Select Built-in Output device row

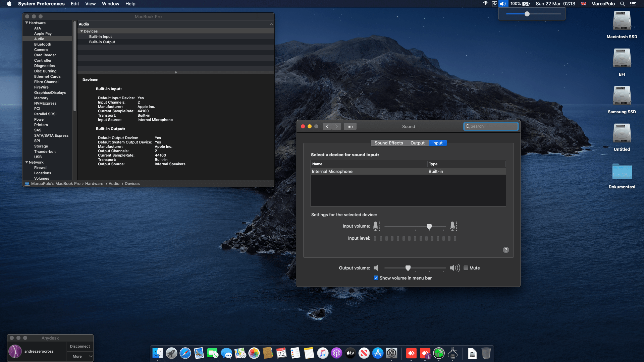point(176,42)
